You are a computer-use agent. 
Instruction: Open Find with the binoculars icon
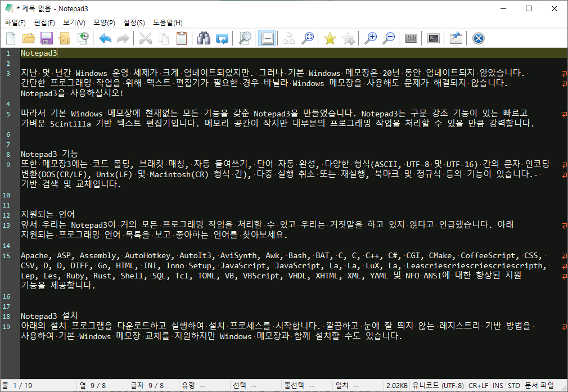204,38
